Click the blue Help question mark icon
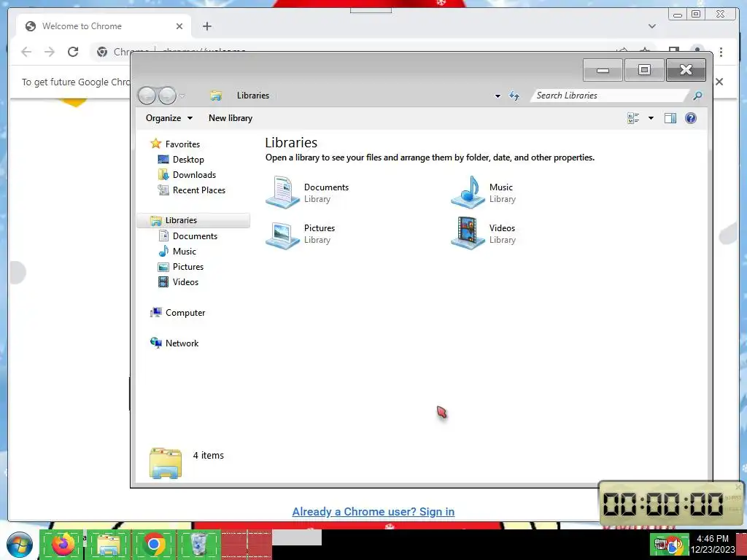747x560 pixels. click(x=690, y=118)
